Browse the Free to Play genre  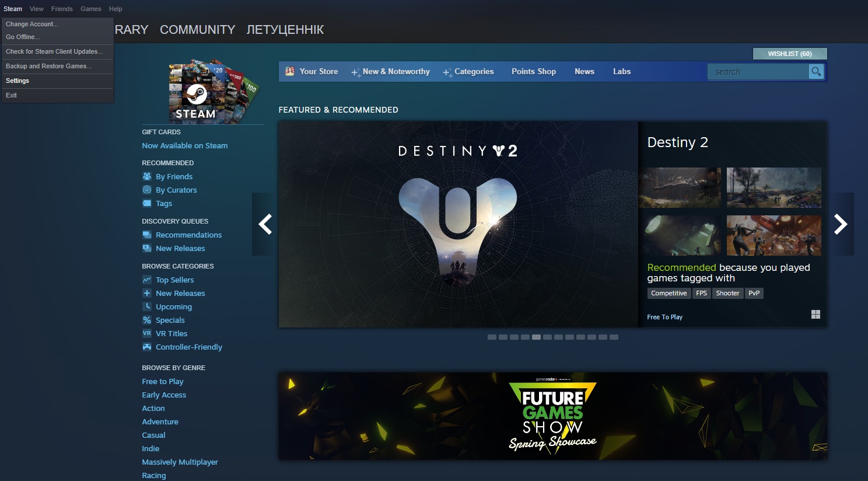tap(163, 381)
